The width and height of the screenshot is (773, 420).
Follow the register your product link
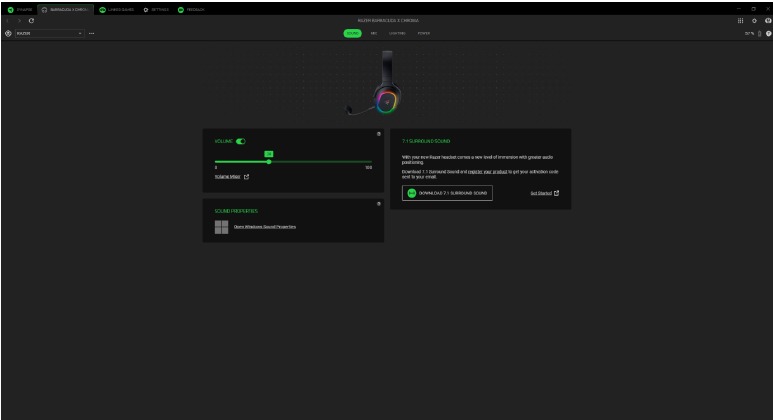(488, 172)
